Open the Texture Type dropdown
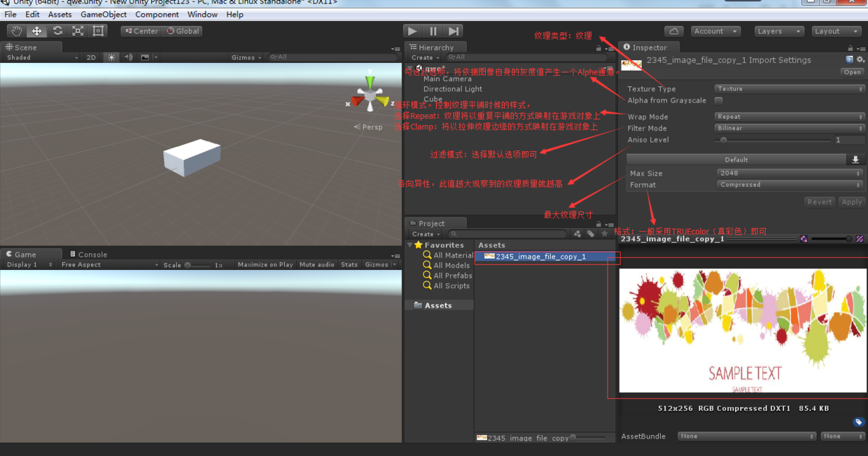Image resolution: width=868 pixels, height=456 pixels. click(790, 89)
